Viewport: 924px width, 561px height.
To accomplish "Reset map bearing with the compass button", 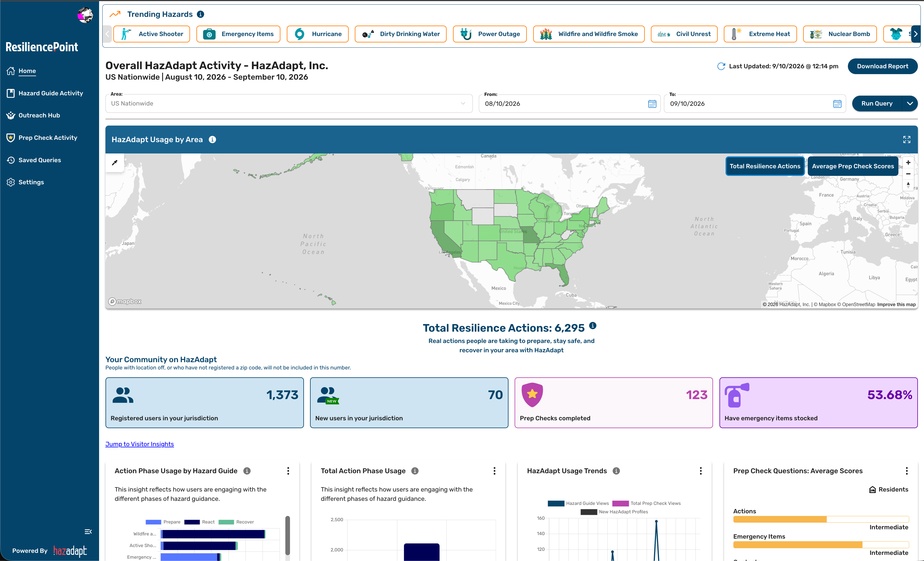I will pos(908,185).
